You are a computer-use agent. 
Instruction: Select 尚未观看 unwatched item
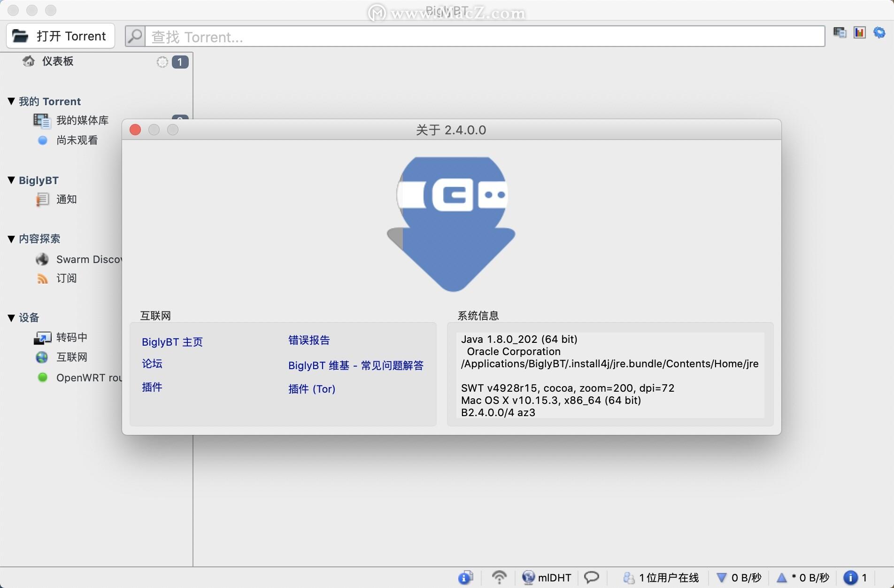(77, 140)
